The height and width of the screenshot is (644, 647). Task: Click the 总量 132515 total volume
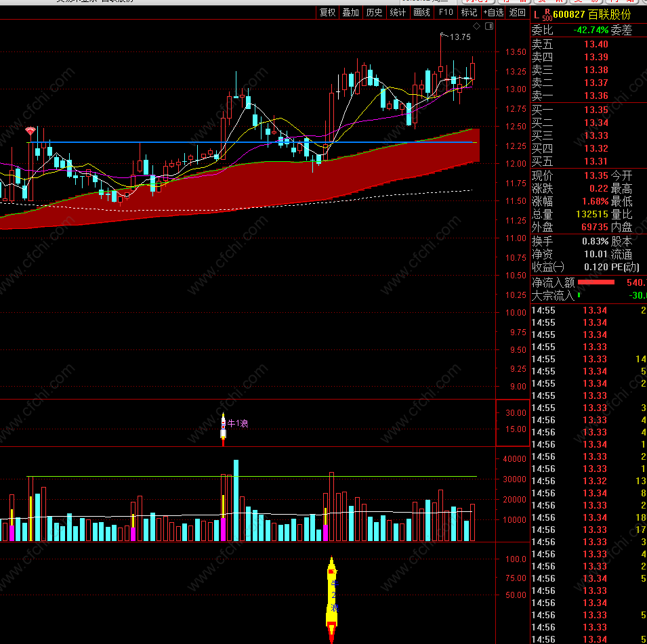(592, 214)
